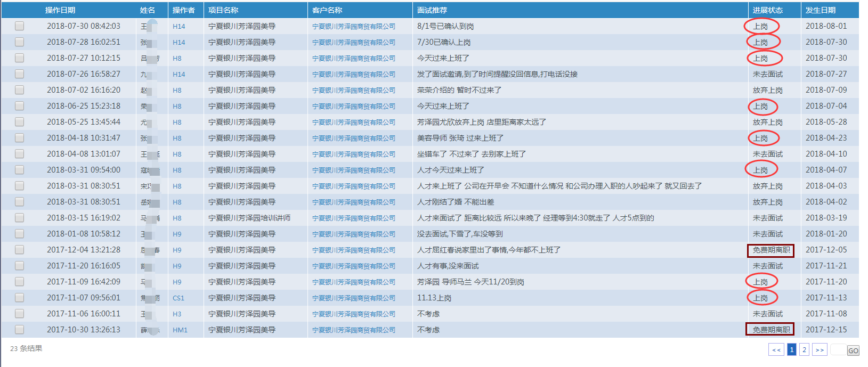Click the text 8/1号已确认到岗
This screenshot has width=868, height=367.
pos(445,26)
